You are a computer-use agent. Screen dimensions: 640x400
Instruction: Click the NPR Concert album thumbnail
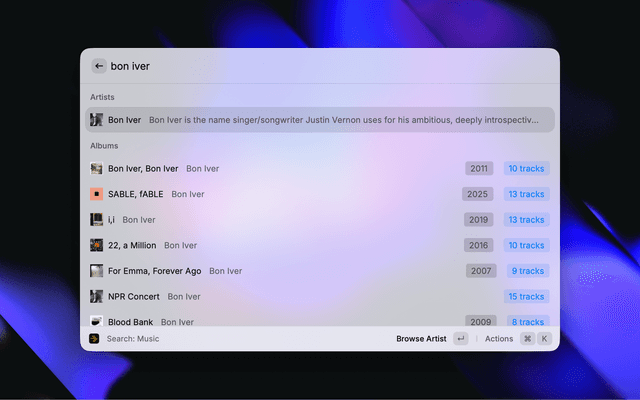96,296
